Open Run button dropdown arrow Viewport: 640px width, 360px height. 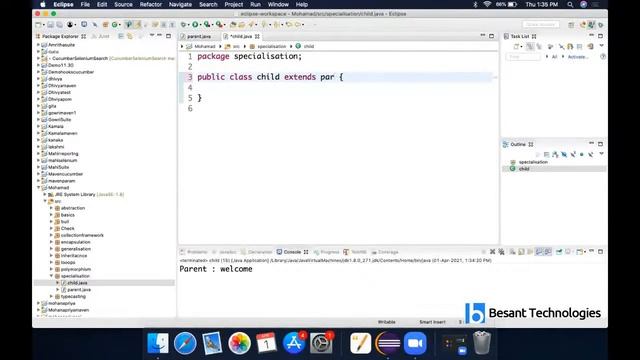pos(200,25)
